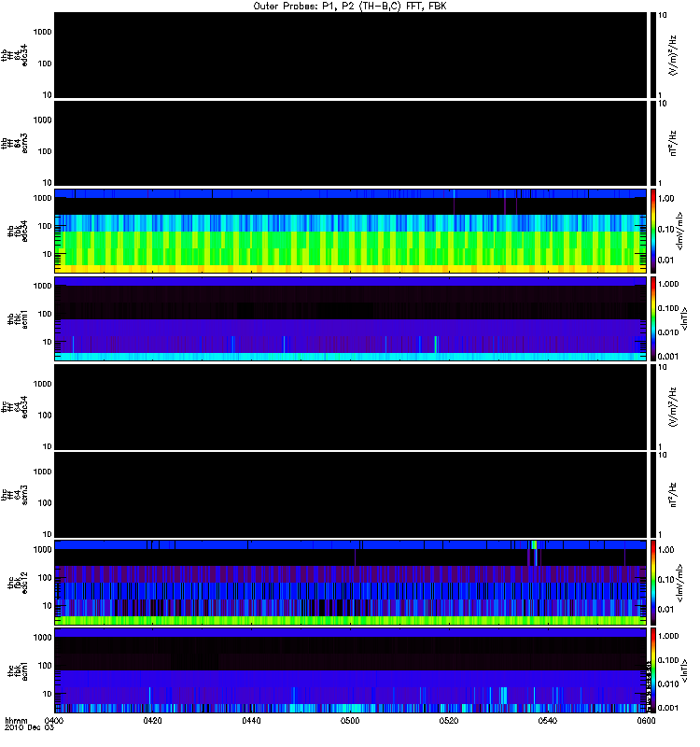Click the "nT²/Hz" unit label of thb scm3 panel

(x=672, y=143)
